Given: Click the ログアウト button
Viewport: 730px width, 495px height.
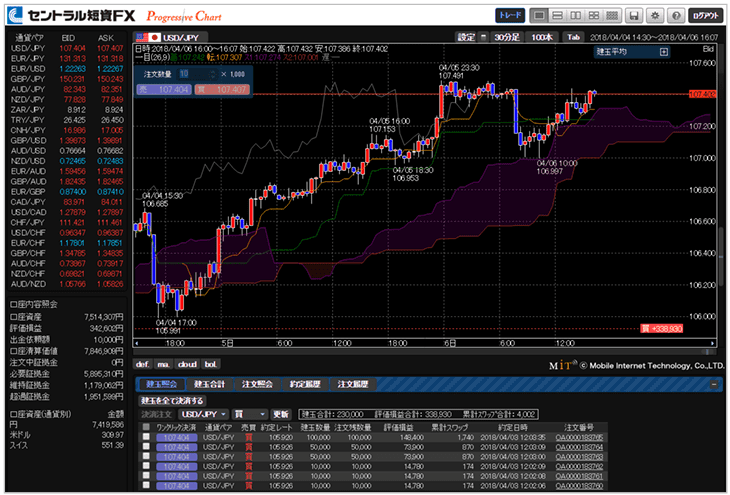Looking at the screenshot, I should coord(706,16).
